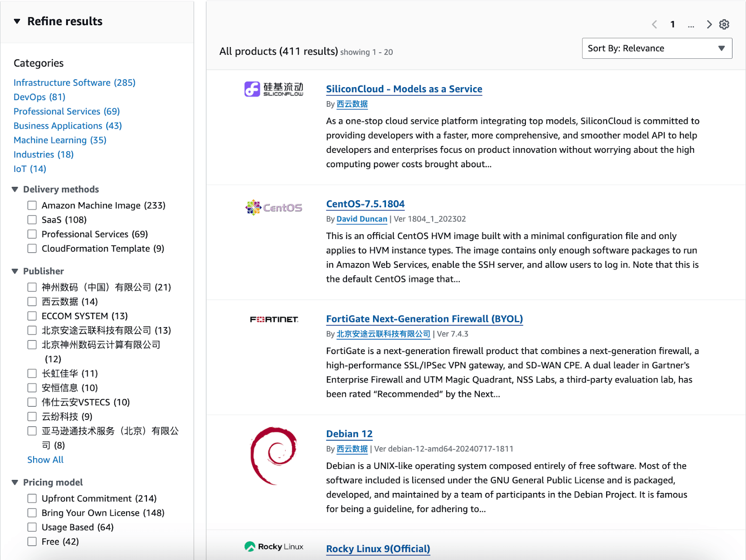Check 安恒信息 publisher checkbox
Image resolution: width=746 pixels, height=560 pixels.
(x=32, y=388)
